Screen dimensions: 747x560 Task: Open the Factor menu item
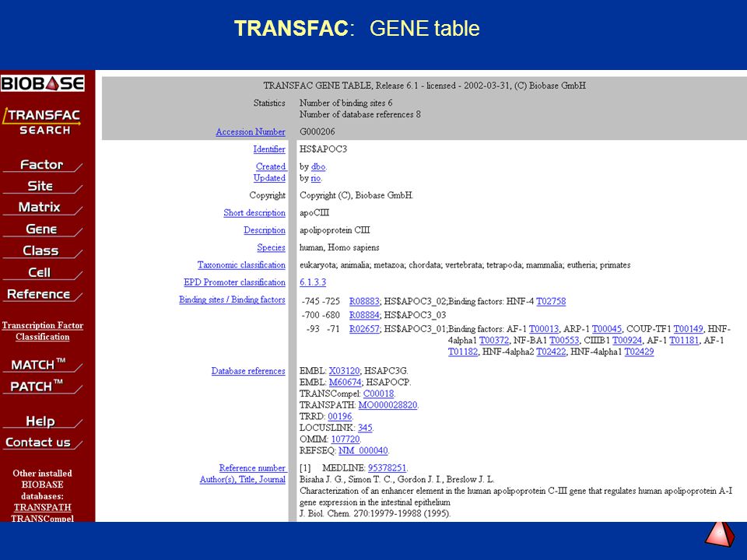(x=42, y=164)
